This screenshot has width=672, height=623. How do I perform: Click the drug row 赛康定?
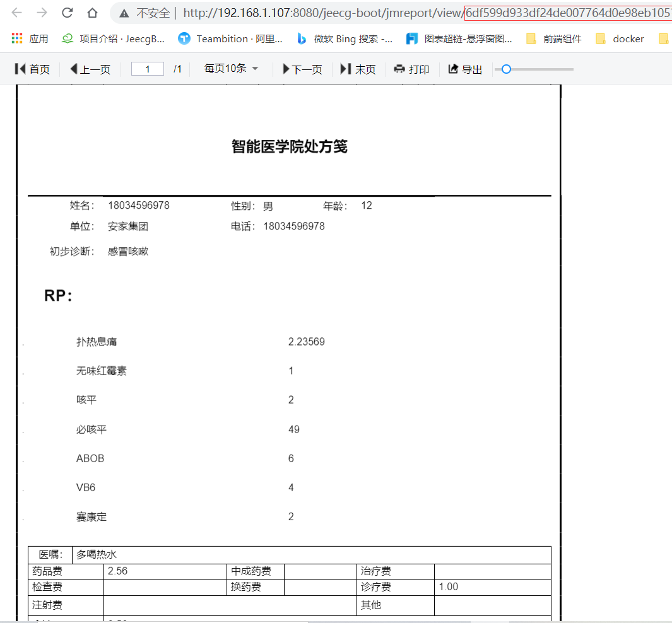[91, 517]
